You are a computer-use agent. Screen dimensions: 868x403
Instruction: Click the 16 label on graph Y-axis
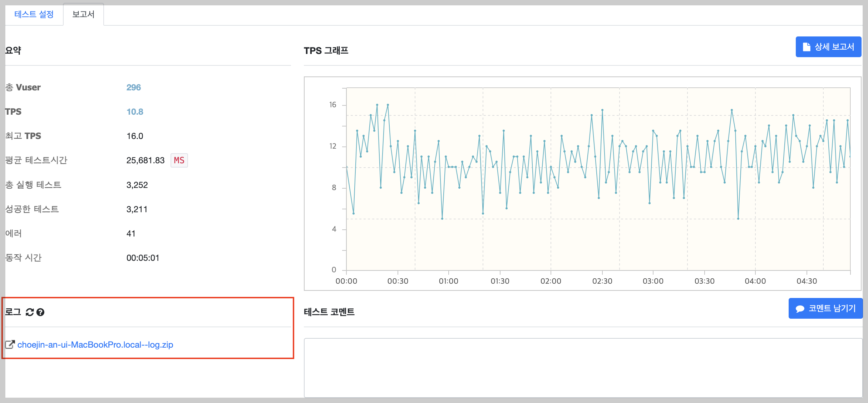332,105
